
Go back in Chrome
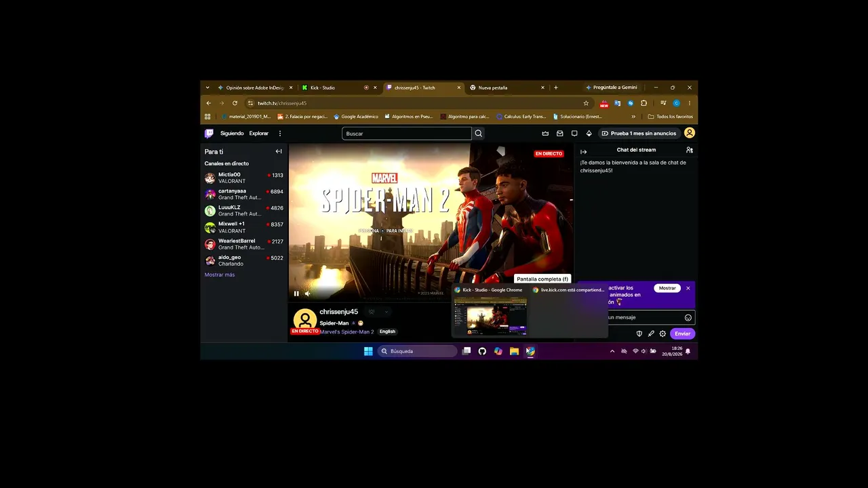point(209,103)
